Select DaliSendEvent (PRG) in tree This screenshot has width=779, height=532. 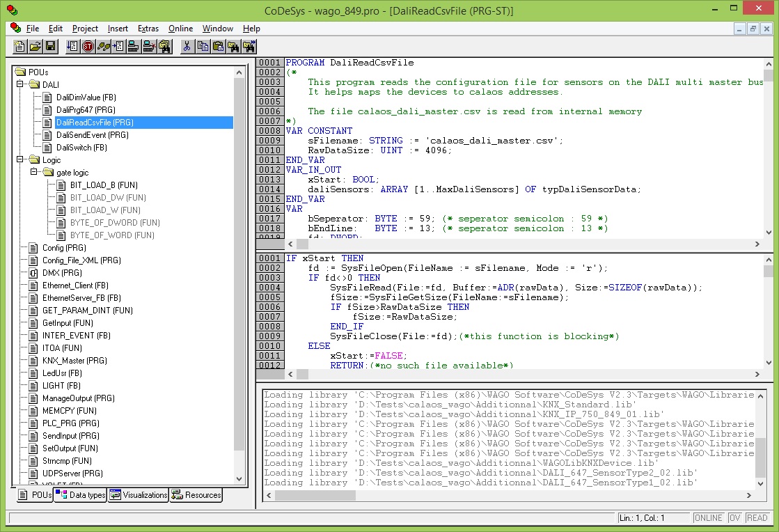click(x=93, y=135)
